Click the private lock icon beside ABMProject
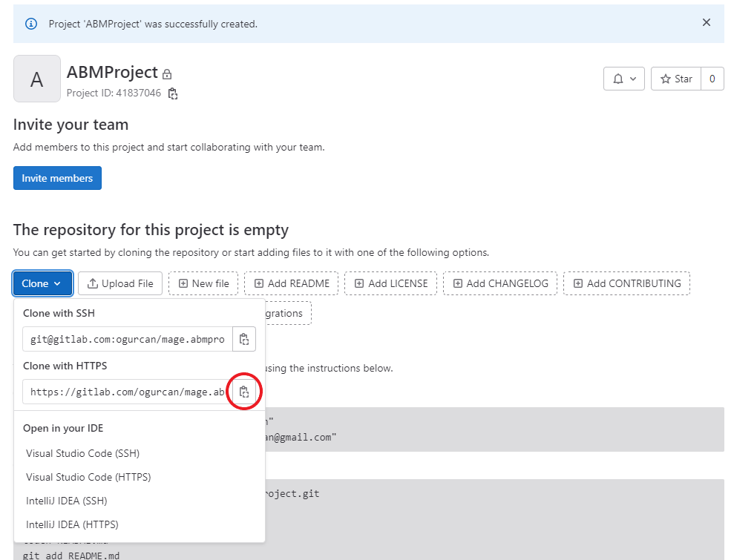The height and width of the screenshot is (560, 734). [x=167, y=74]
